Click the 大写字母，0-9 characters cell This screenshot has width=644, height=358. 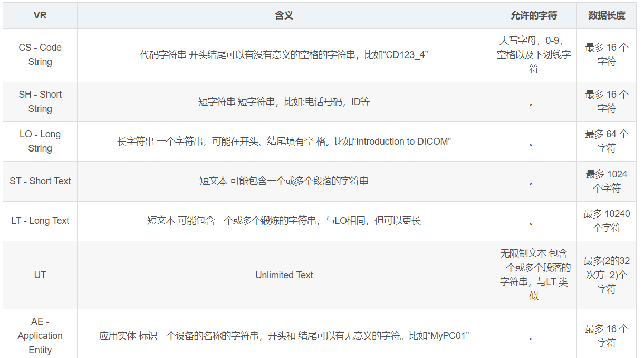(533, 55)
